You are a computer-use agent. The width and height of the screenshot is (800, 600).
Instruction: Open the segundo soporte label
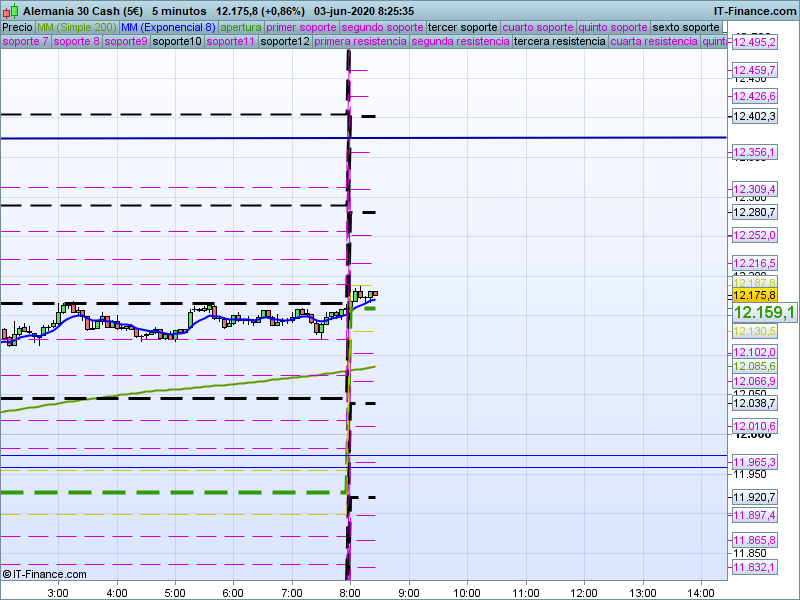click(x=383, y=27)
